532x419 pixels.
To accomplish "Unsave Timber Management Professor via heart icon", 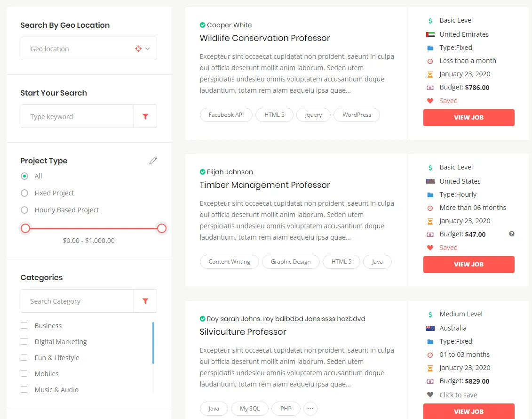I will pyautogui.click(x=430, y=248).
